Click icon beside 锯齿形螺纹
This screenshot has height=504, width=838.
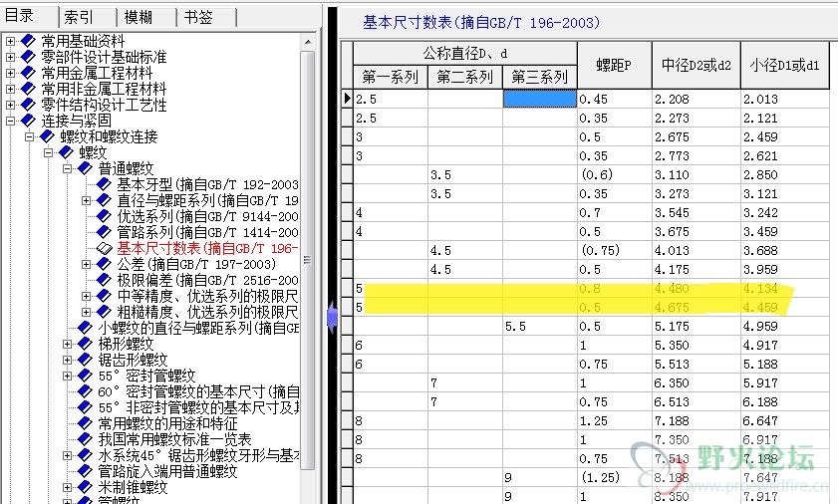pyautogui.click(x=85, y=360)
